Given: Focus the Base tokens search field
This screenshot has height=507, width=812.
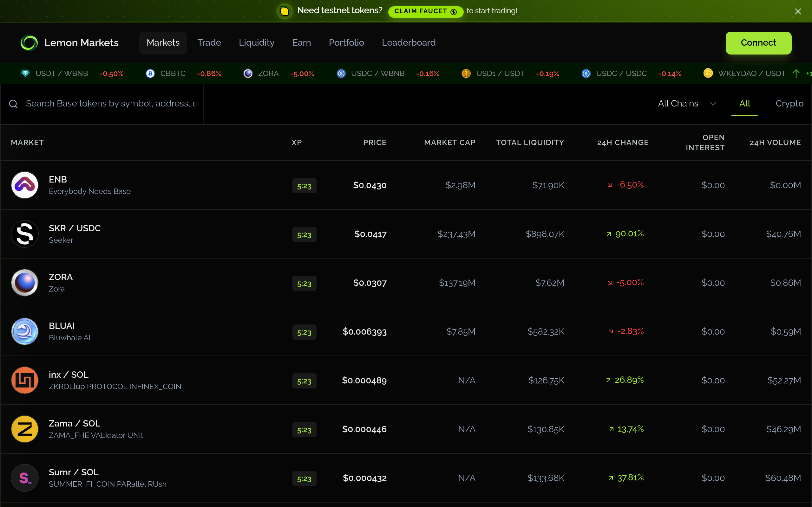Looking at the screenshot, I should 111,104.
